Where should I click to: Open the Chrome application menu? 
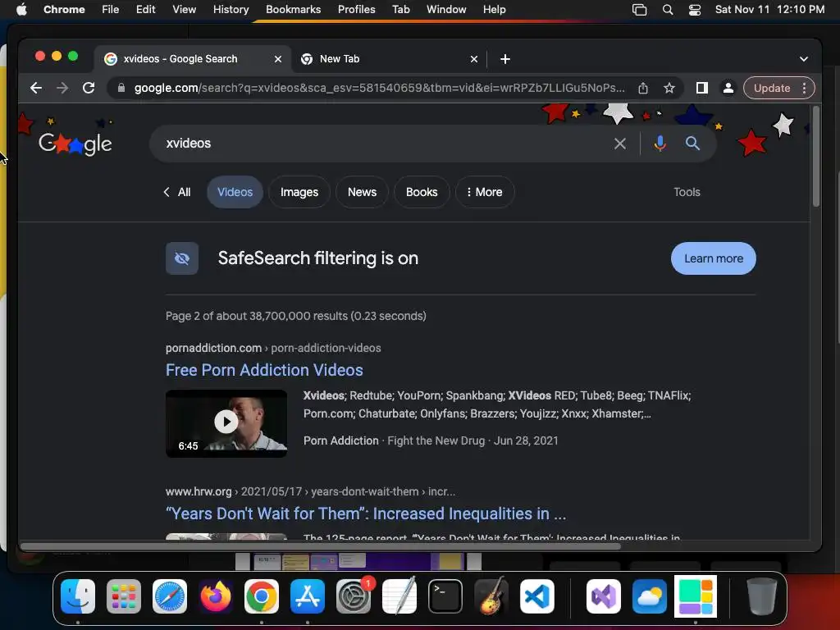point(64,9)
